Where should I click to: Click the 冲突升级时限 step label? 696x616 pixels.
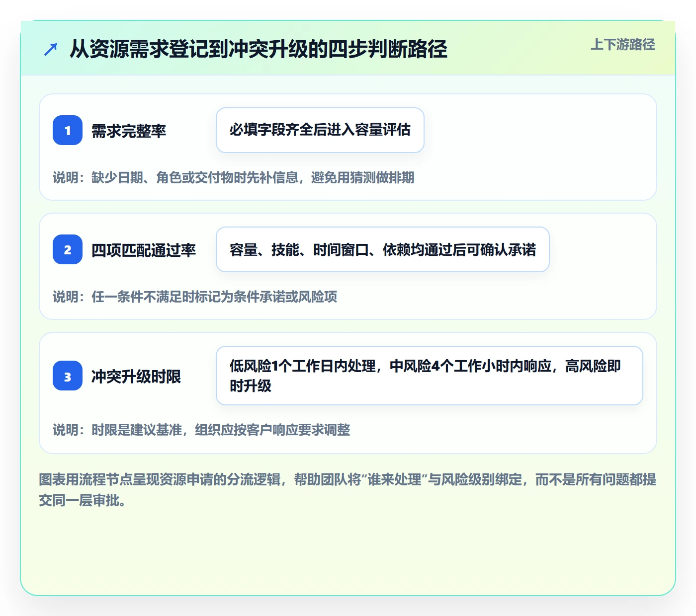[136, 376]
